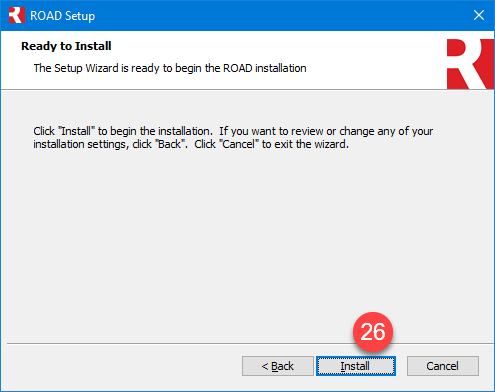This screenshot has width=495, height=392.
Task: Go back with the < Back button
Action: [x=278, y=366]
